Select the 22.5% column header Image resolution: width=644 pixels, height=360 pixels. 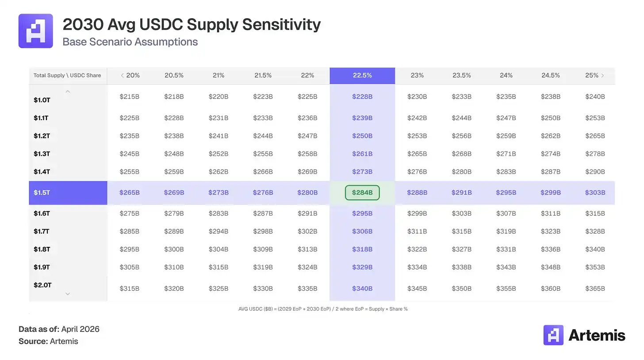[x=362, y=76]
